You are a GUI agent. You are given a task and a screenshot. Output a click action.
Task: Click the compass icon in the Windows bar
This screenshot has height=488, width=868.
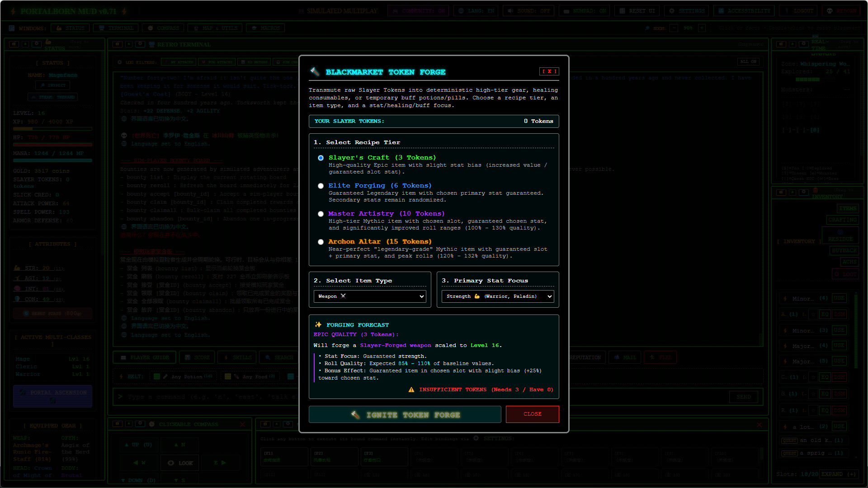coord(150,28)
